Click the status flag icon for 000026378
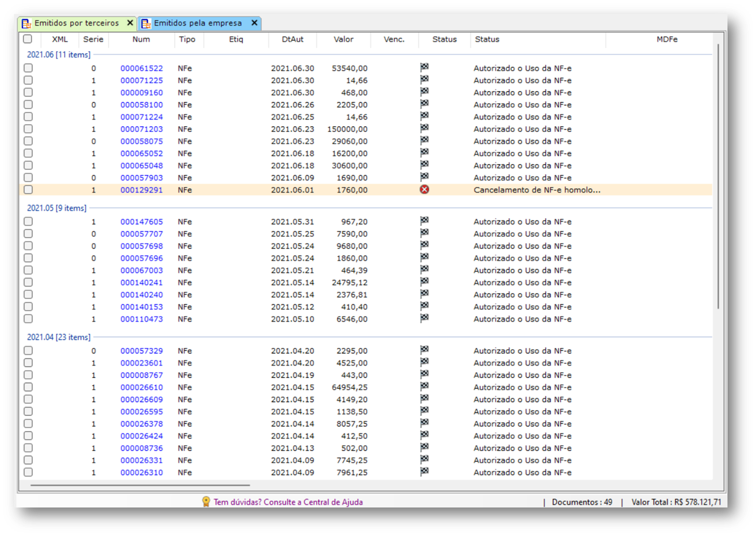Viewport: 756px width, 536px height. 424,423
